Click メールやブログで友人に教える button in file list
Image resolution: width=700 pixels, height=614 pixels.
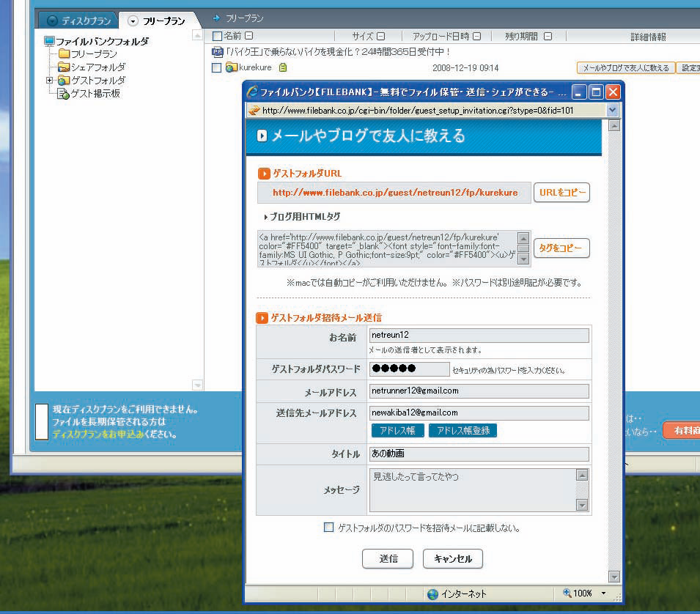626,68
